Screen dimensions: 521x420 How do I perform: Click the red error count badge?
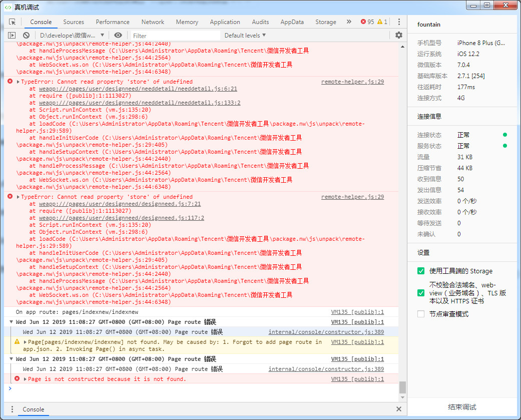[367, 22]
